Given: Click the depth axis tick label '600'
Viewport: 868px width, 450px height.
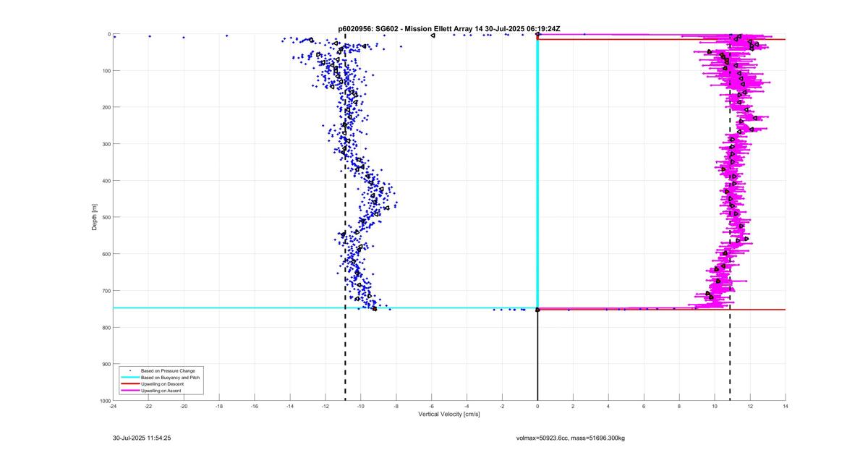Looking at the screenshot, I should pyautogui.click(x=106, y=254).
